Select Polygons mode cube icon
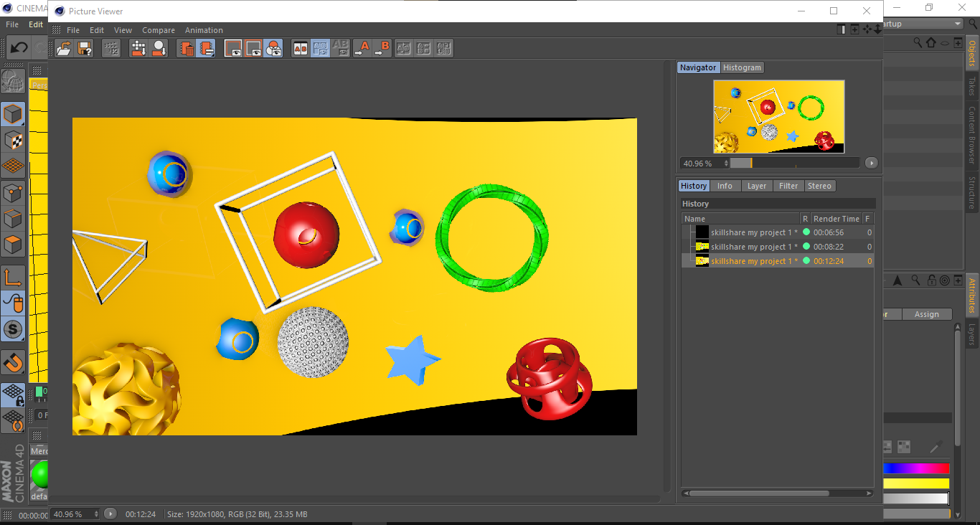This screenshot has width=980, height=525. (13, 245)
